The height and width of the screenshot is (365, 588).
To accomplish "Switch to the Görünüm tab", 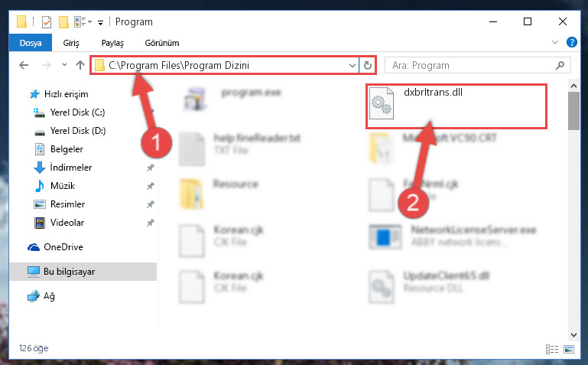I will point(162,43).
